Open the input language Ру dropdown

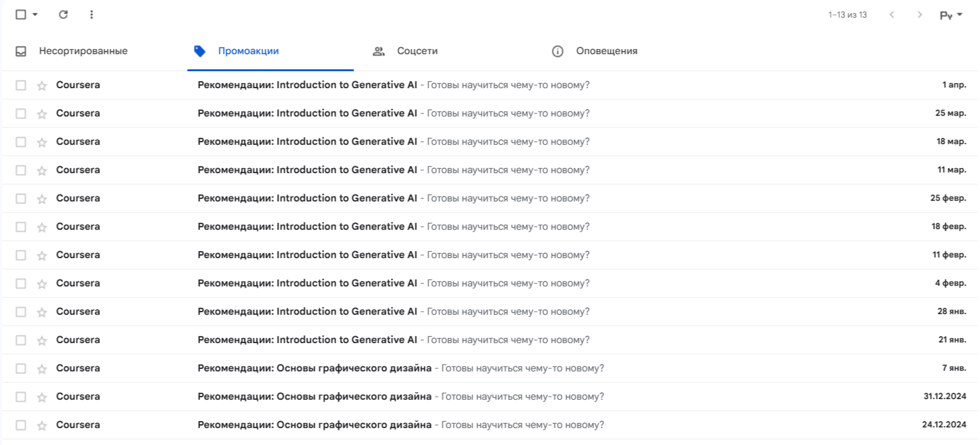(951, 14)
